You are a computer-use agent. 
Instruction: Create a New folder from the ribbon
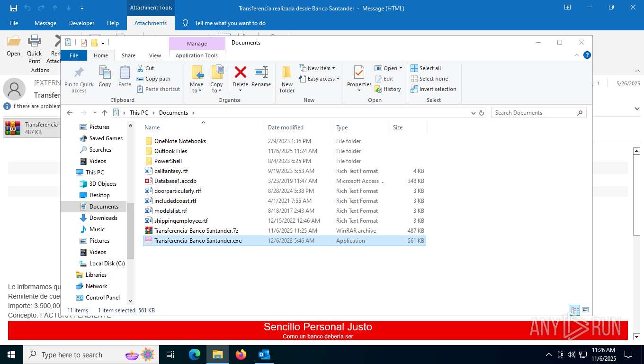pyautogui.click(x=287, y=79)
